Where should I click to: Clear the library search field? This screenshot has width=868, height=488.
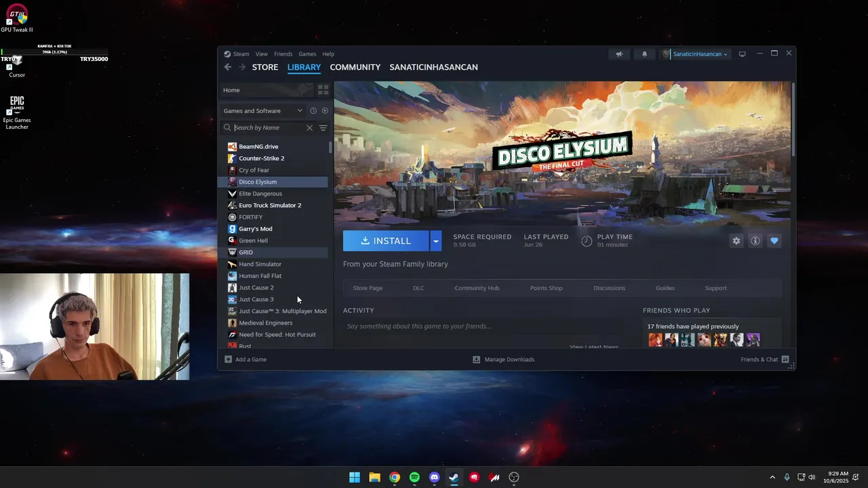309,127
